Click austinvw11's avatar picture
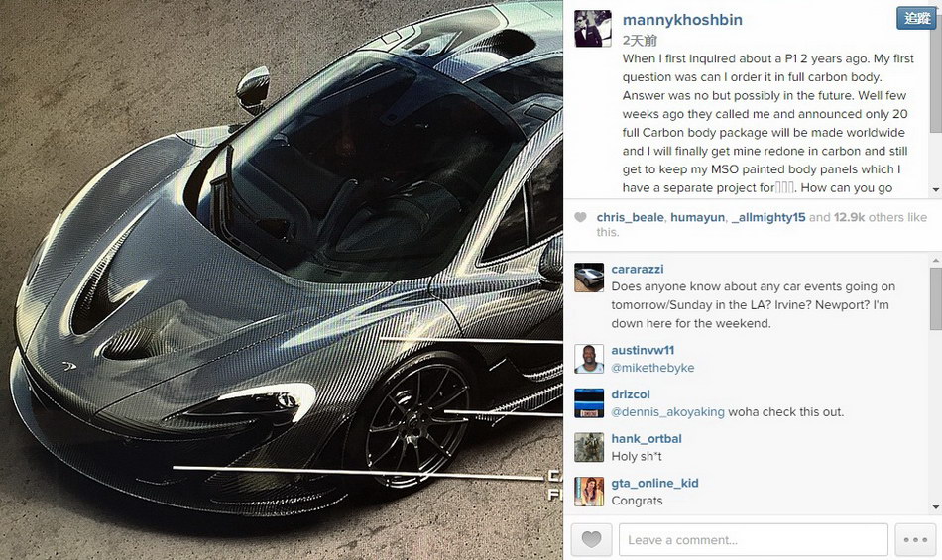 589,359
